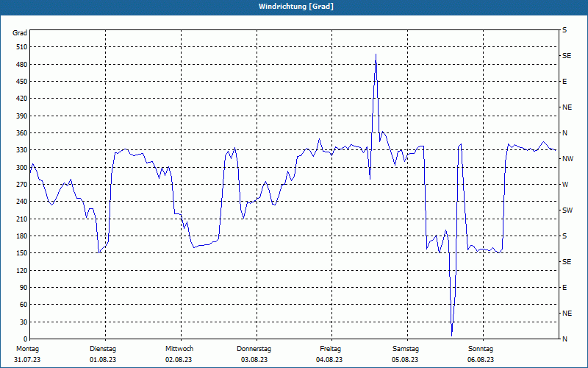Click the lowest dip of the blue line near 0
Image resolution: width=588 pixels, height=368 pixels.
[451, 335]
